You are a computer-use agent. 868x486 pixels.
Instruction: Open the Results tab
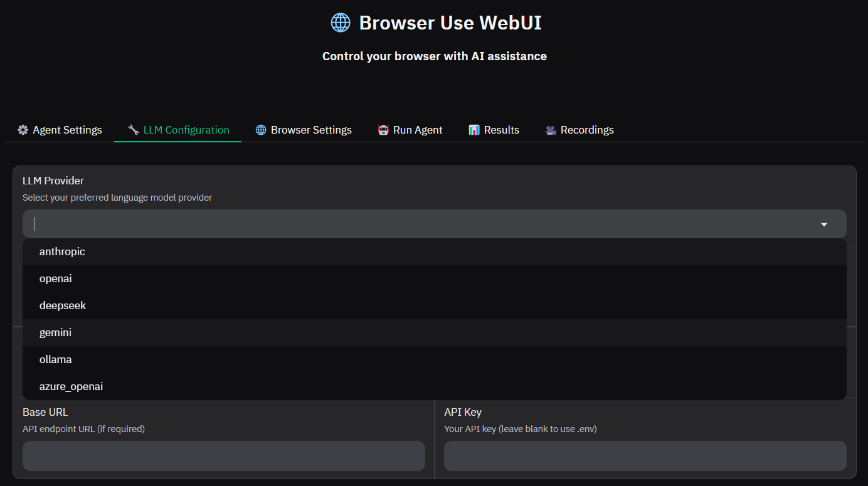494,130
